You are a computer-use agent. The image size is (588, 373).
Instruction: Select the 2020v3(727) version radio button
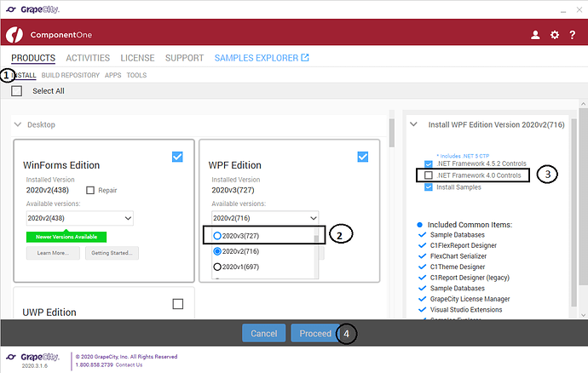pyautogui.click(x=217, y=236)
